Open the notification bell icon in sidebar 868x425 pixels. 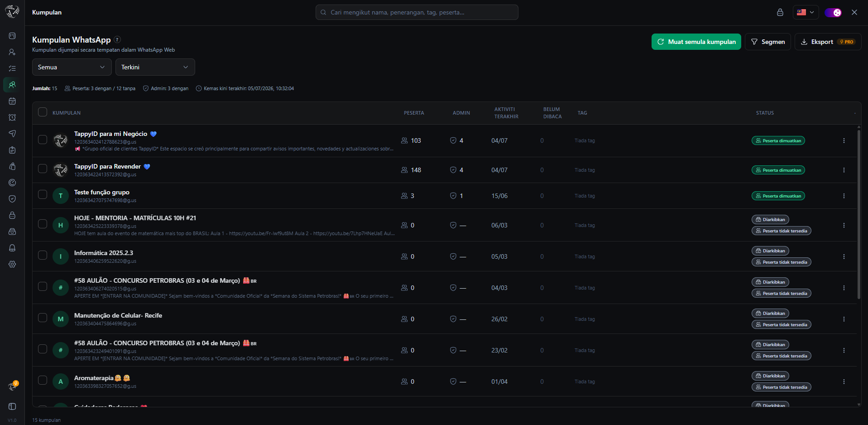[12, 248]
